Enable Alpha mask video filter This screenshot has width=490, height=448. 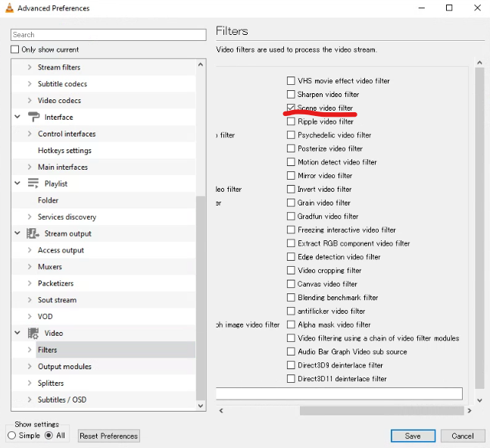pos(291,324)
